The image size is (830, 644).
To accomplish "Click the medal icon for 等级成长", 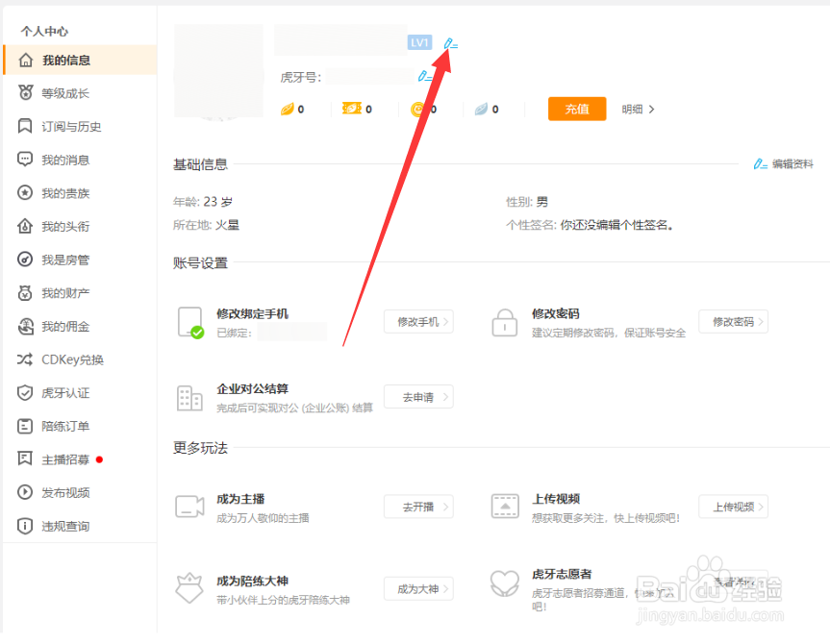I will click(25, 92).
